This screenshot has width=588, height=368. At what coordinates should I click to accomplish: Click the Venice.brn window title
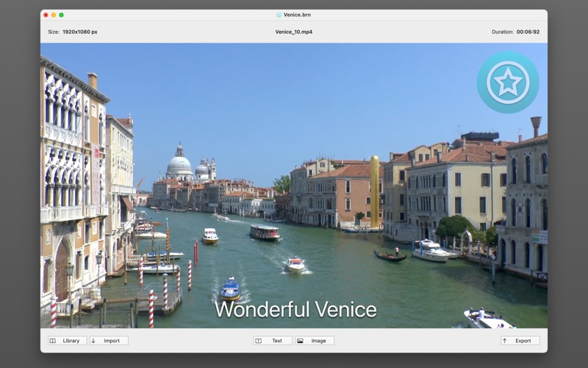click(x=297, y=15)
